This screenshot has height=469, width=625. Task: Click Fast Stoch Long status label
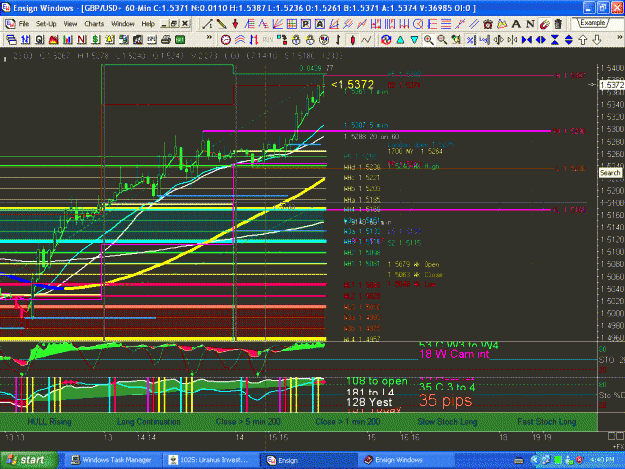(546, 422)
